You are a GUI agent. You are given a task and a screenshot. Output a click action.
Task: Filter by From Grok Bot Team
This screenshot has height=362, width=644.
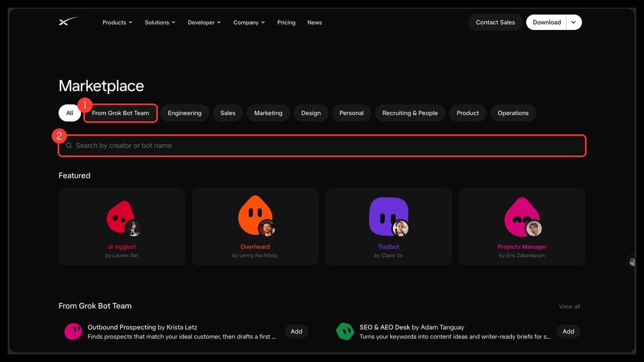coord(121,113)
